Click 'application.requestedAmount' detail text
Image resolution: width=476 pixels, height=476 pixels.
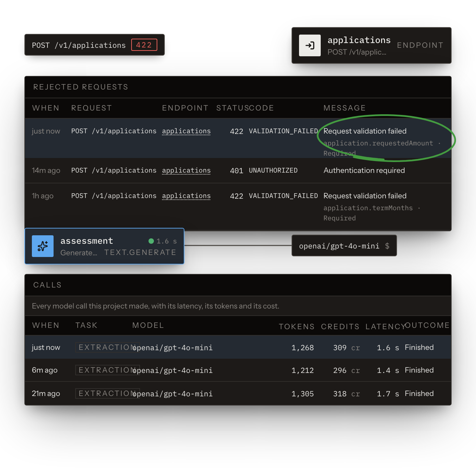[x=378, y=143]
